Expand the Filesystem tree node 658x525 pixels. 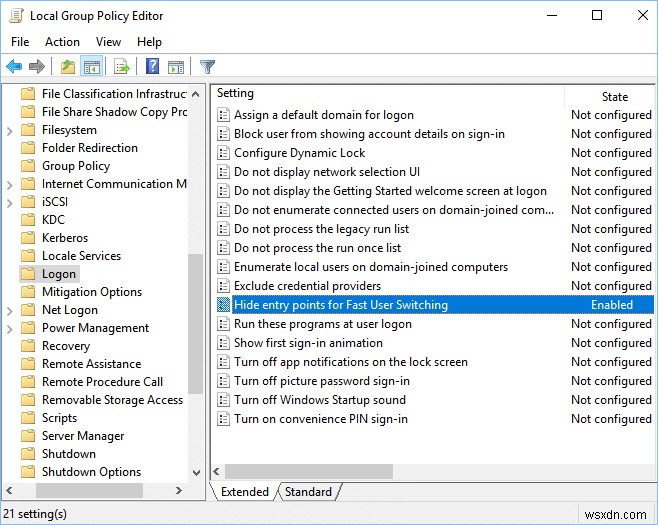(9, 130)
